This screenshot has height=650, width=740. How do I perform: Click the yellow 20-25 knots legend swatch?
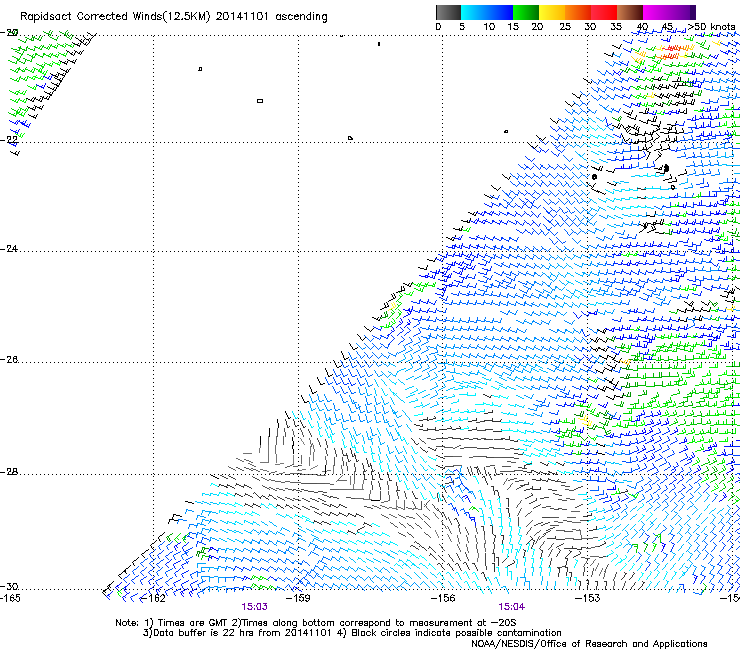click(x=552, y=12)
